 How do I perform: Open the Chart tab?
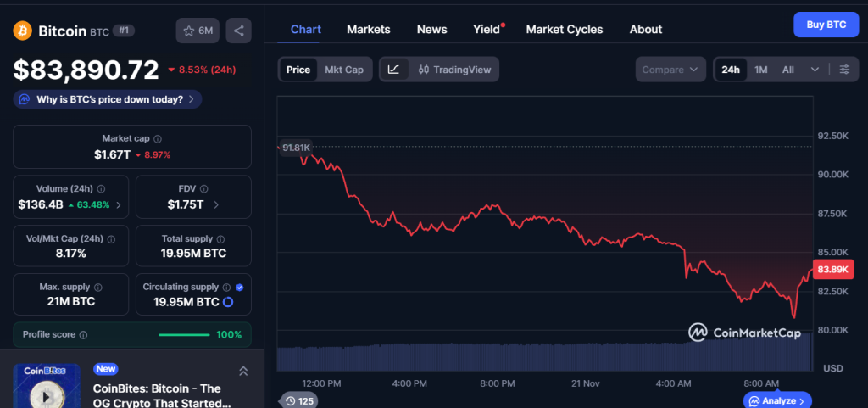[305, 30]
